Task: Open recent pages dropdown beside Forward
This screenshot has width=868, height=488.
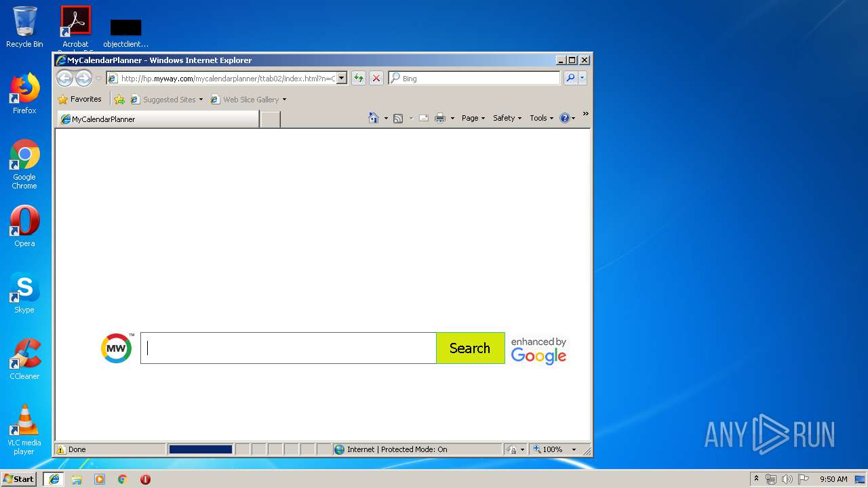Action: coord(98,79)
